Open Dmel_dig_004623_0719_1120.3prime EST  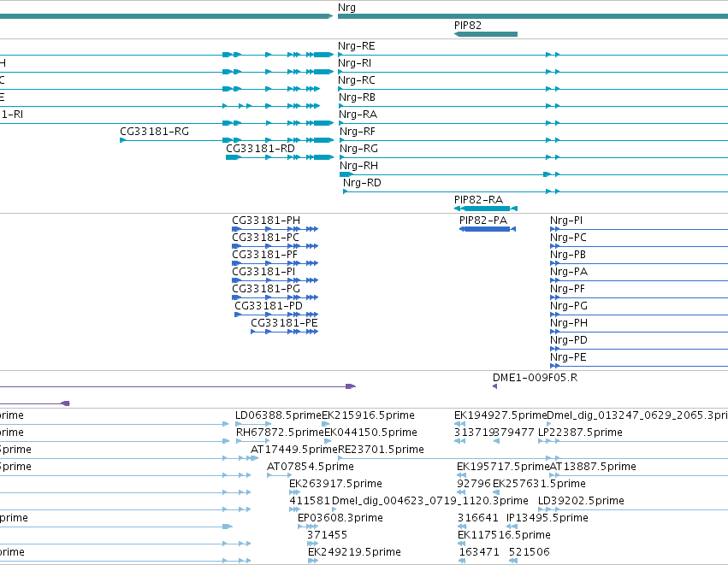pyautogui.click(x=430, y=501)
